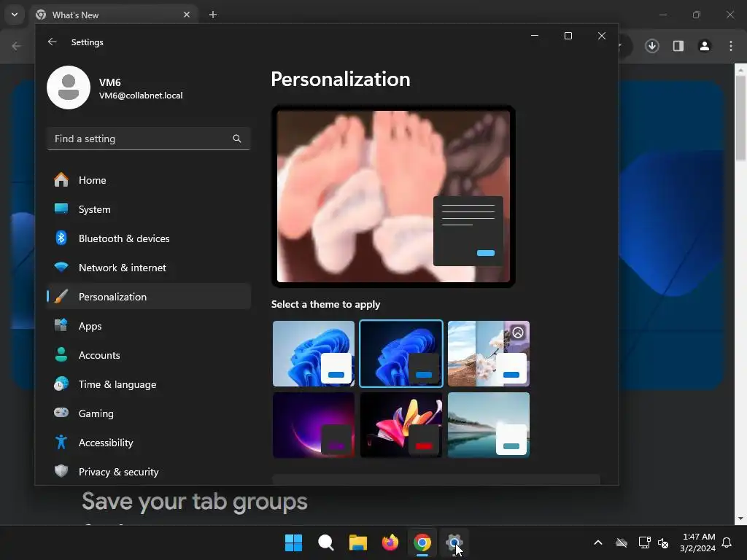The height and width of the screenshot is (560, 747).
Task: Apply the Windows spotlight landscape theme
Action: coord(488,354)
